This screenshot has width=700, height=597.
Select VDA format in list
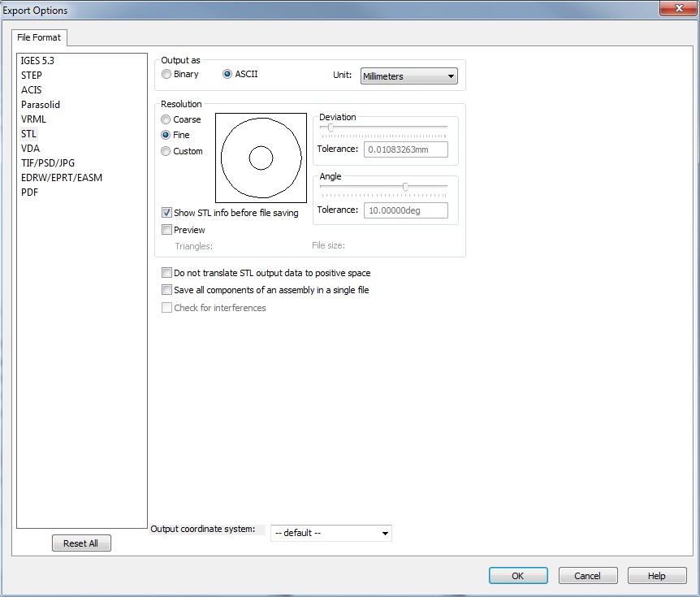tap(30, 149)
